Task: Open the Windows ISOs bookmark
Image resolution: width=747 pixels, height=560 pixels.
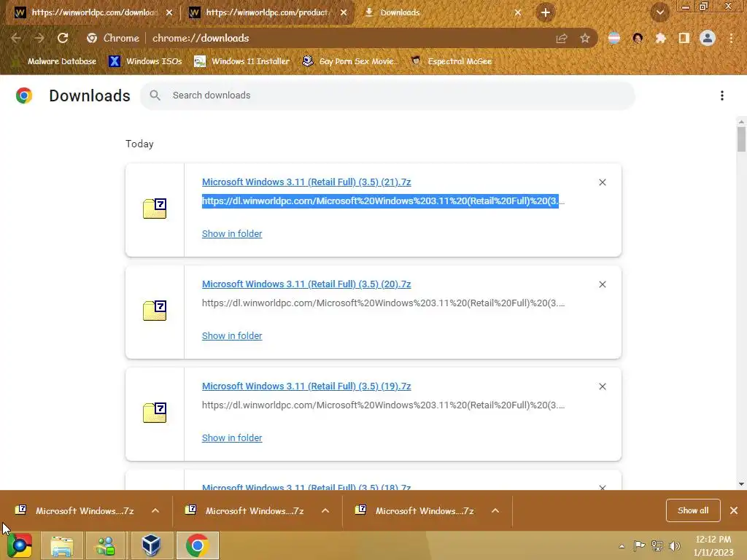Action: [145, 61]
